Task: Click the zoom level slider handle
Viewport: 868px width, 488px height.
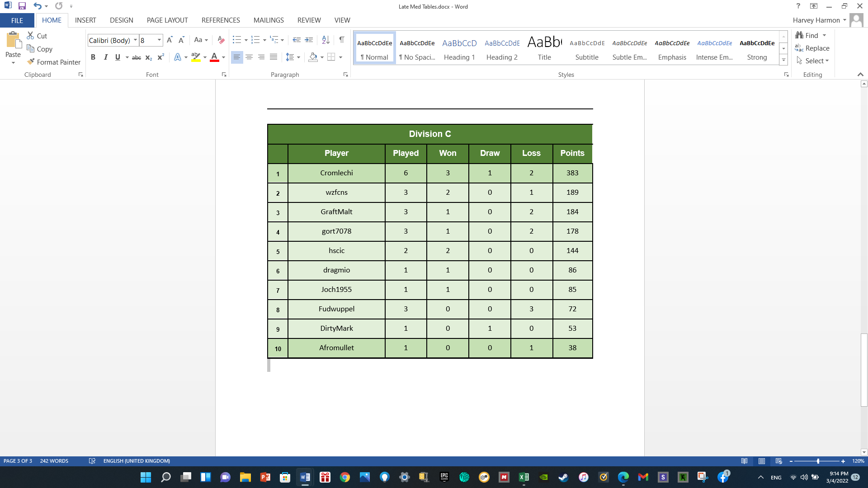Action: click(818, 461)
